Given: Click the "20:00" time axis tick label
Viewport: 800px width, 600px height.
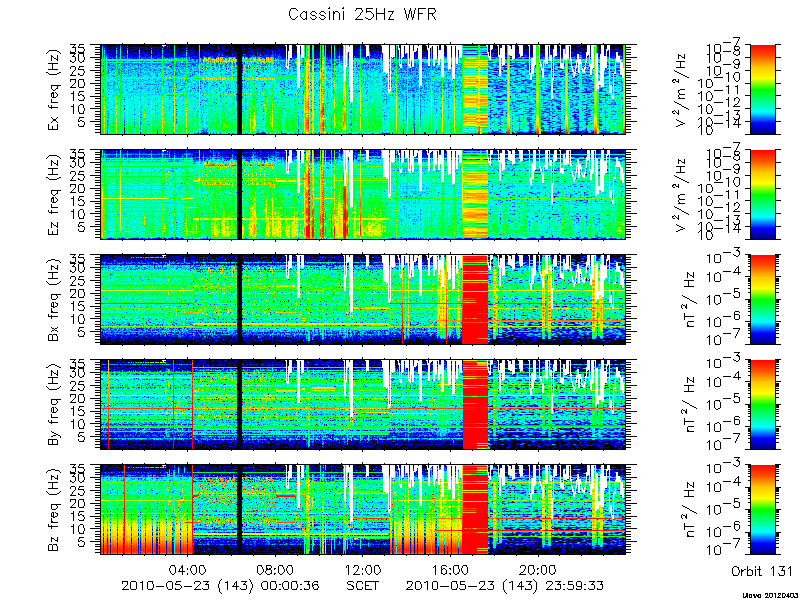Looking at the screenshot, I should click(x=539, y=569).
